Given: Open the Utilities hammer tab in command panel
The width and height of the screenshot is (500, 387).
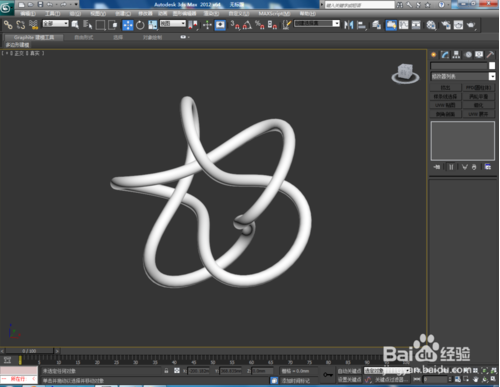Looking at the screenshot, I should [x=490, y=55].
